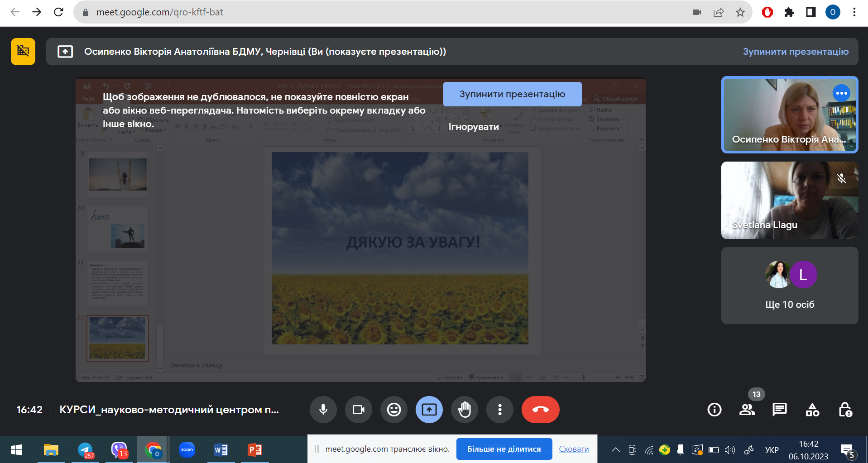Viewport: 868px width, 463px height.
Task: Open volume control in system tray
Action: point(729,450)
